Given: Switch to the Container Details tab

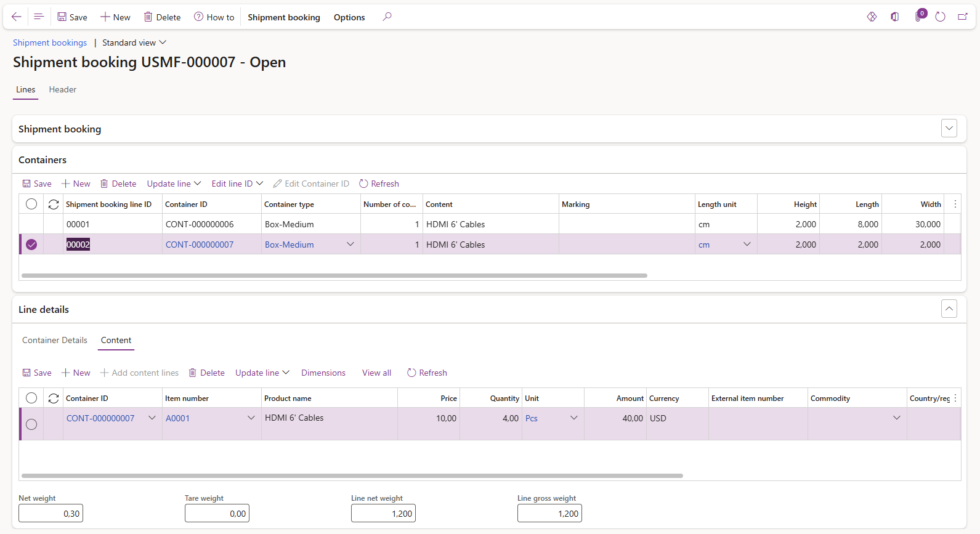Looking at the screenshot, I should click(x=55, y=340).
